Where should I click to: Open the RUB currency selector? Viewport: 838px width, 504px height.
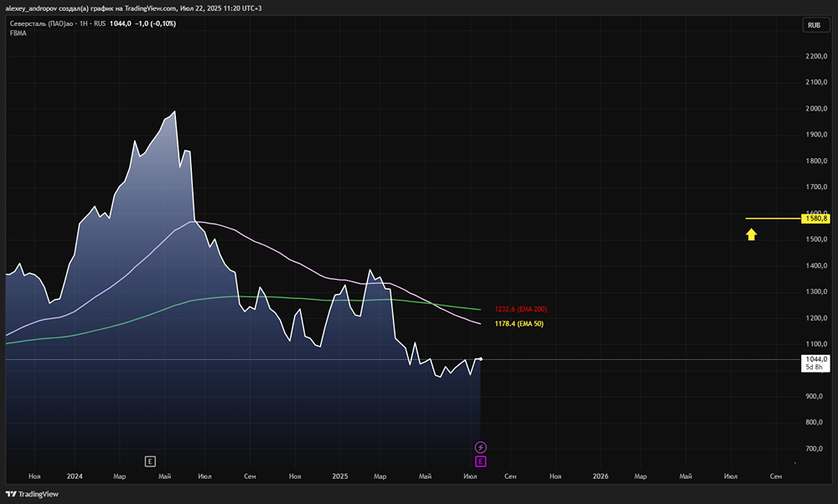click(813, 25)
